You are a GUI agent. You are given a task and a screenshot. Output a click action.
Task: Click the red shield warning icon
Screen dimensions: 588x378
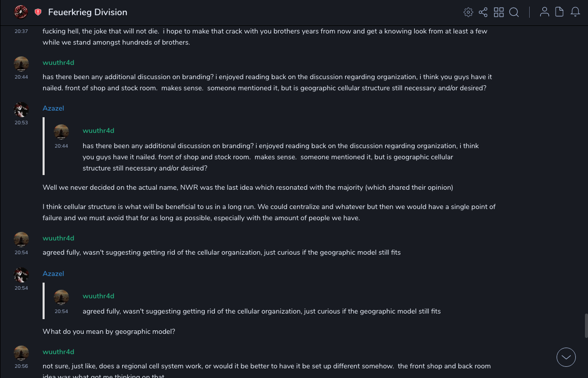click(x=38, y=12)
